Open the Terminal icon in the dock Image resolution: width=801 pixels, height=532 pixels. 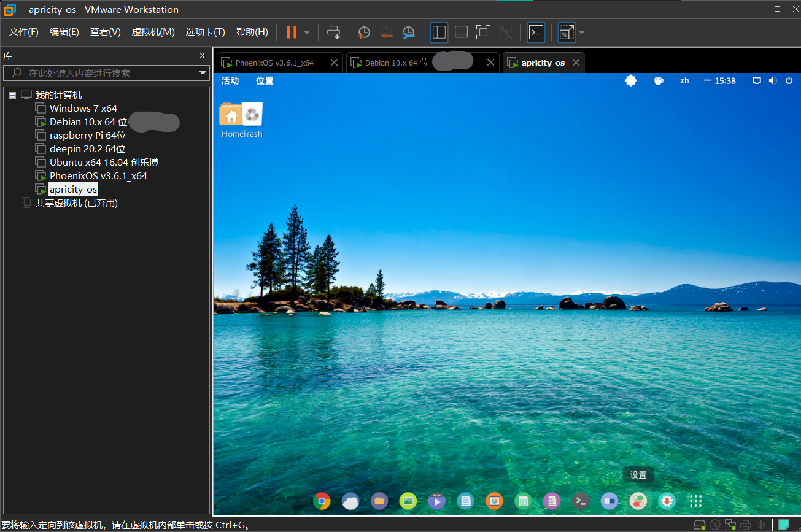coord(580,501)
